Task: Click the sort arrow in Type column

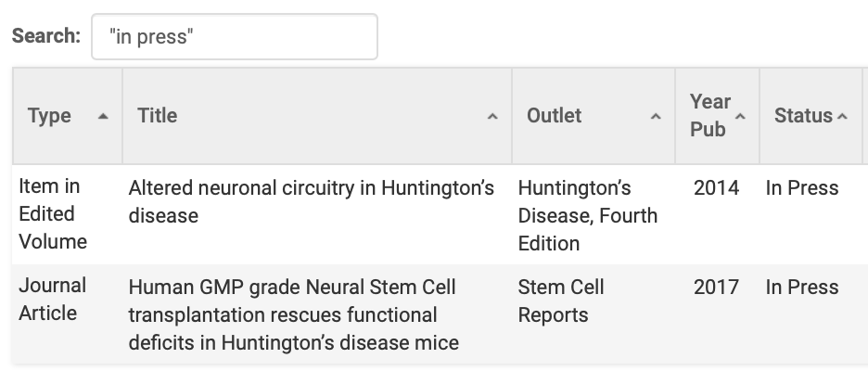Action: tap(103, 117)
